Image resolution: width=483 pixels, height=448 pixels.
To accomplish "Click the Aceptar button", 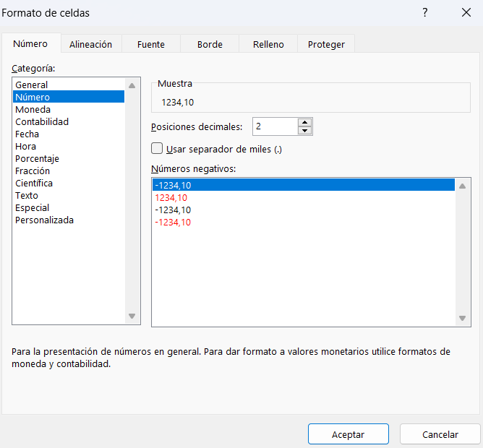I will [349, 434].
